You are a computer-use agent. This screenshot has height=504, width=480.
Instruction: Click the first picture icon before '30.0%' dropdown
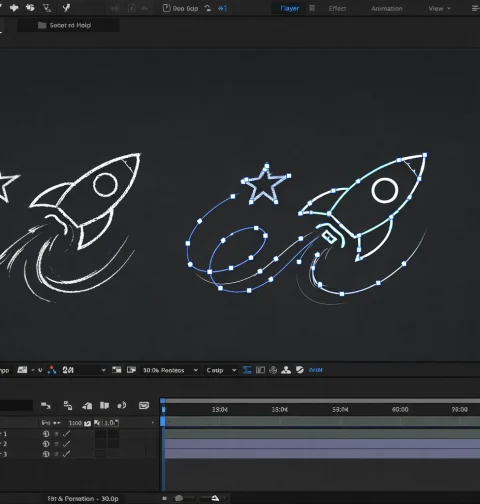click(x=116, y=370)
